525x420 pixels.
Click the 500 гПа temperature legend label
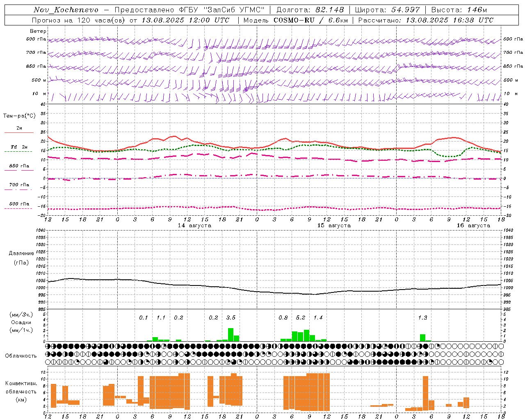coord(19,204)
